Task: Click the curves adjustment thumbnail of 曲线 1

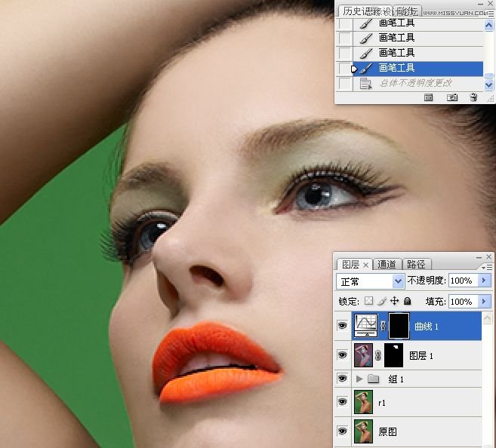Action: coord(365,325)
